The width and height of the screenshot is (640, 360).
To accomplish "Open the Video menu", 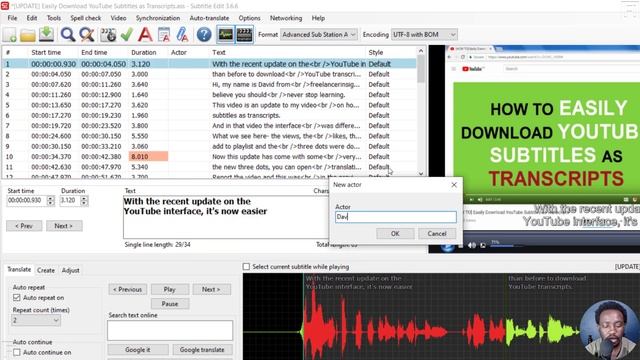I will click(118, 18).
